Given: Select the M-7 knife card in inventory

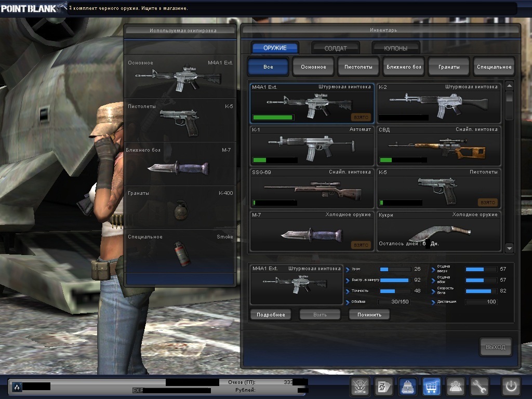Looking at the screenshot, I should pos(312,231).
